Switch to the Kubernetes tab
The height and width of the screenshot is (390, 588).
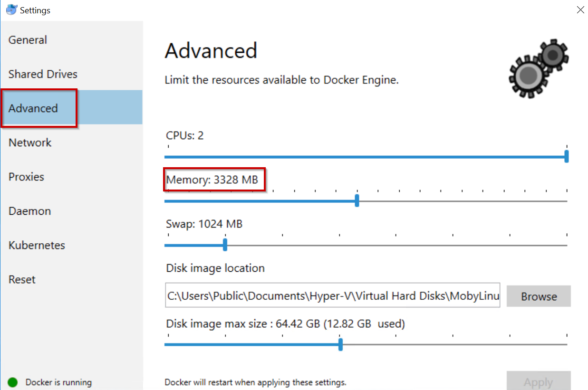(x=37, y=245)
